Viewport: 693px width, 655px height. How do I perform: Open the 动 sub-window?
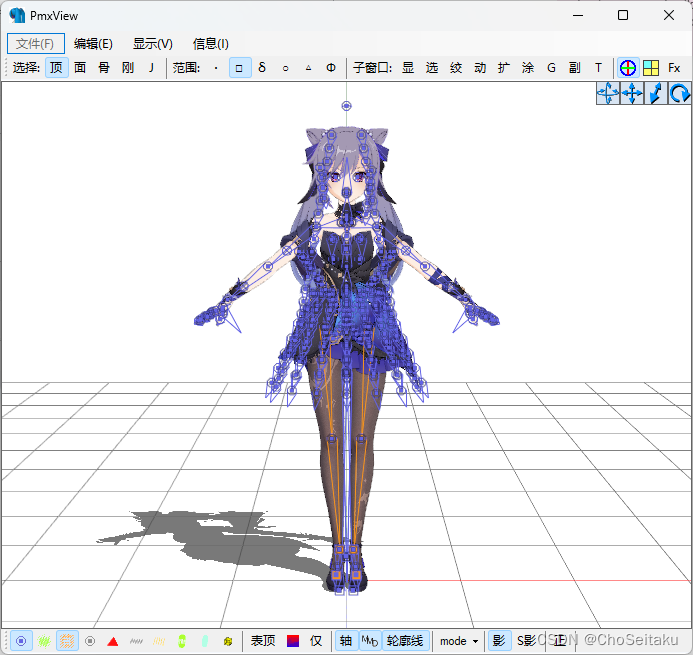tap(480, 68)
